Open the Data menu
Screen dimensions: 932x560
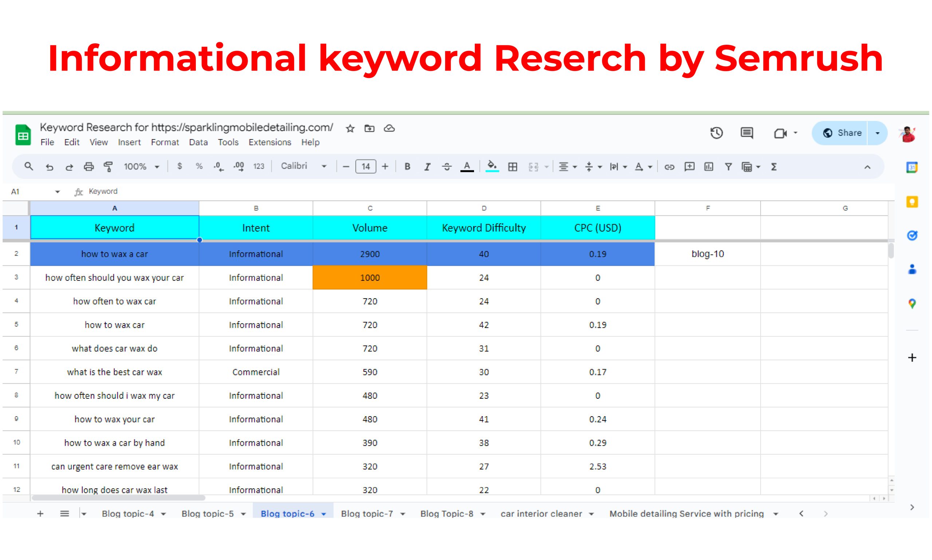198,142
